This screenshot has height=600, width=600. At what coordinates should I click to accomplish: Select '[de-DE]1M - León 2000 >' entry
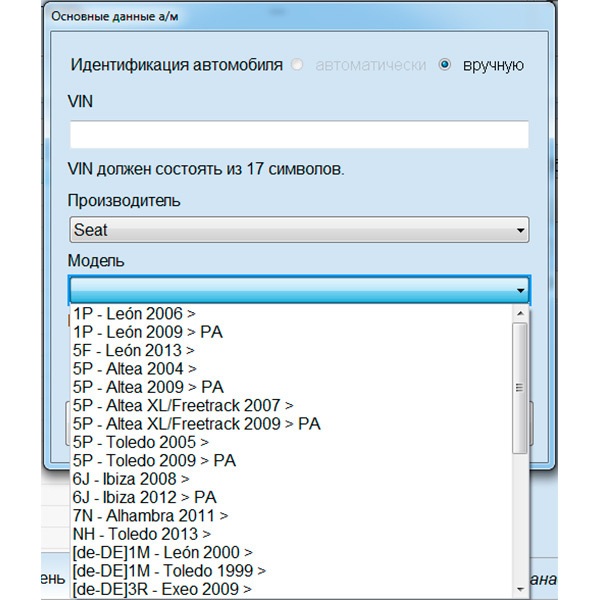291,553
